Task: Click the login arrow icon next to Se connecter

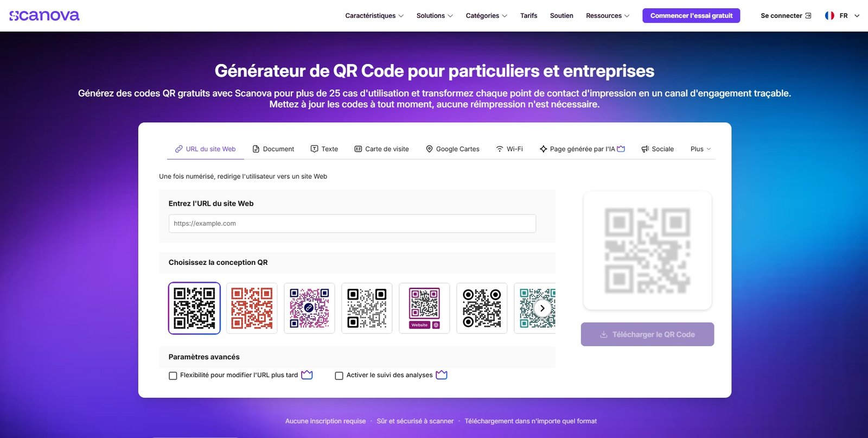Action: pyautogui.click(x=808, y=16)
